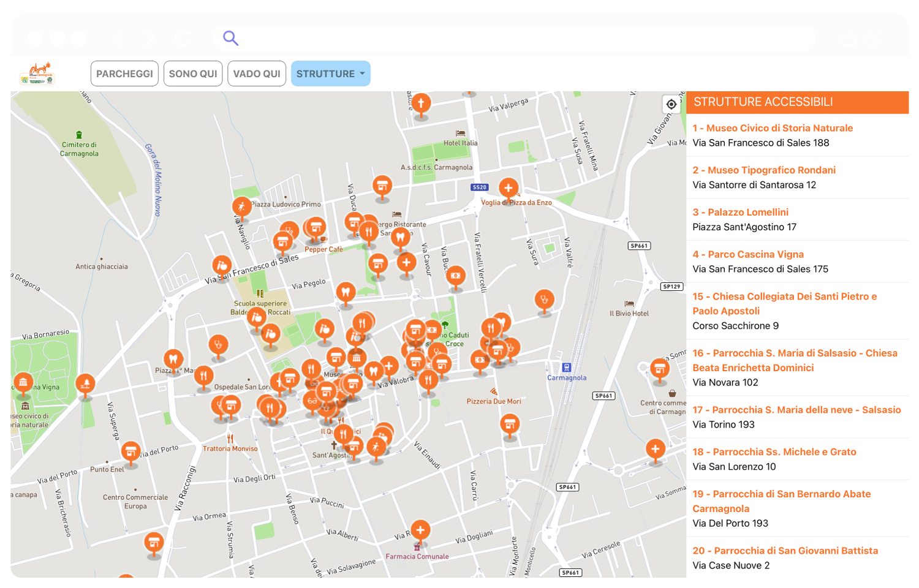Screen dimensions: 919x588
Task: Click the address Via San Francesco di Sales 188
Action: (761, 143)
